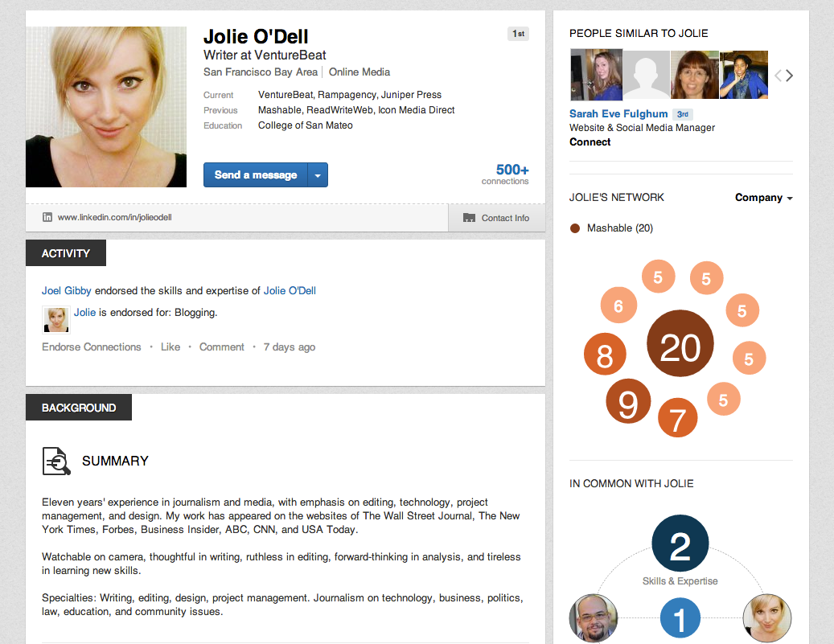This screenshot has height=644, width=834.
Task: Click San Francisco Bay Area location
Action: pyautogui.click(x=261, y=72)
